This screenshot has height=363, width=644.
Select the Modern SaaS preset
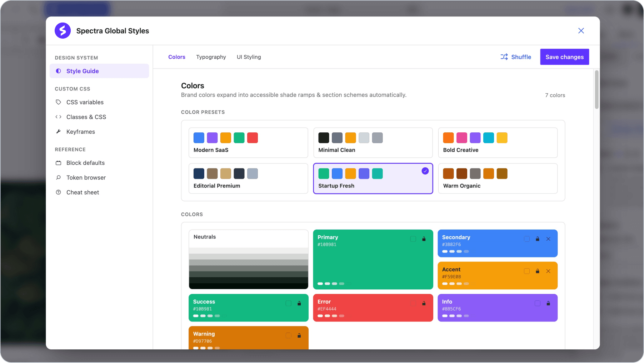click(x=248, y=143)
